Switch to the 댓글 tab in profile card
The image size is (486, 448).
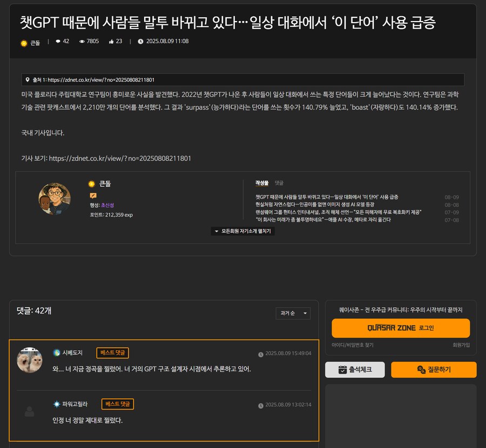pyautogui.click(x=279, y=183)
